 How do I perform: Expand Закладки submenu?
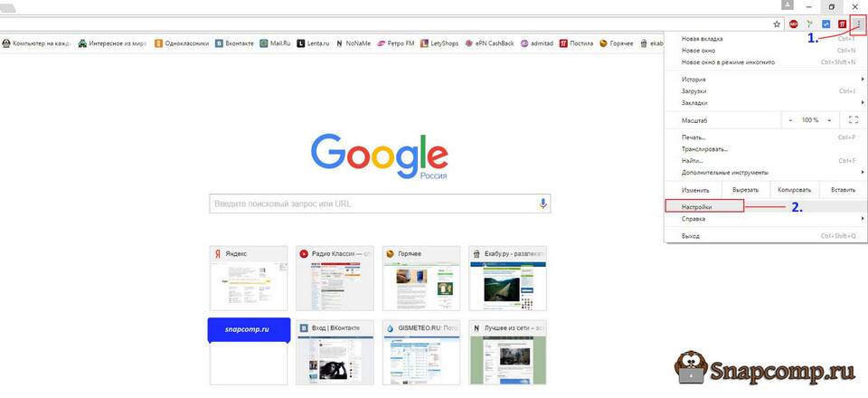(766, 103)
